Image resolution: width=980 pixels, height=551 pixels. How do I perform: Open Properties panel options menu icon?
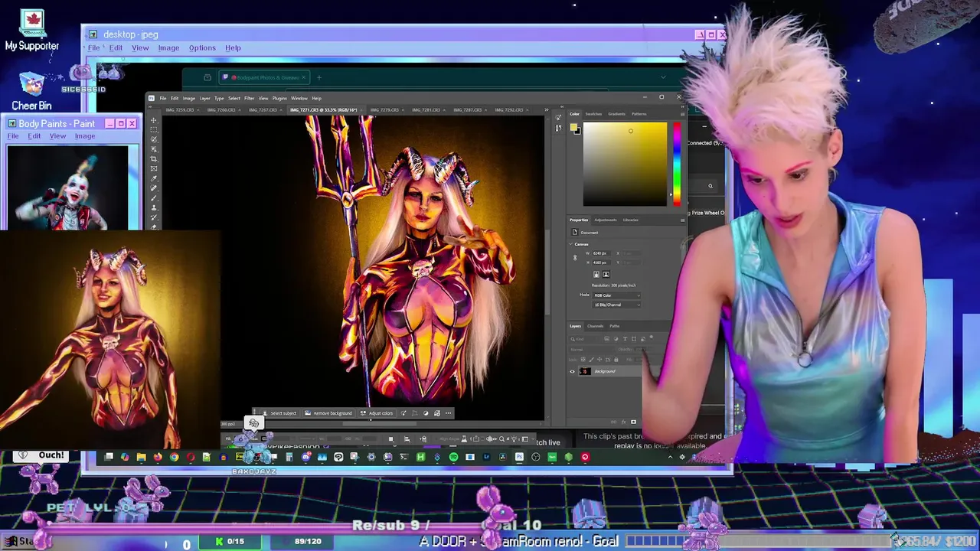682,220
